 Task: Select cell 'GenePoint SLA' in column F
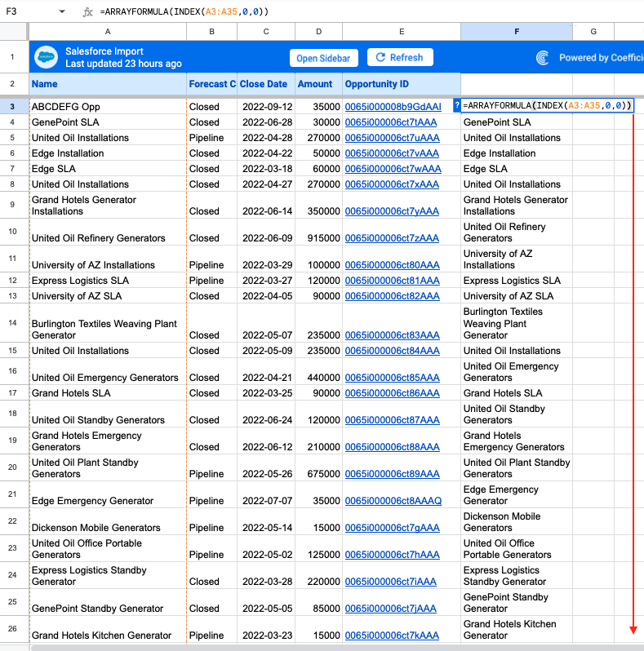517,122
